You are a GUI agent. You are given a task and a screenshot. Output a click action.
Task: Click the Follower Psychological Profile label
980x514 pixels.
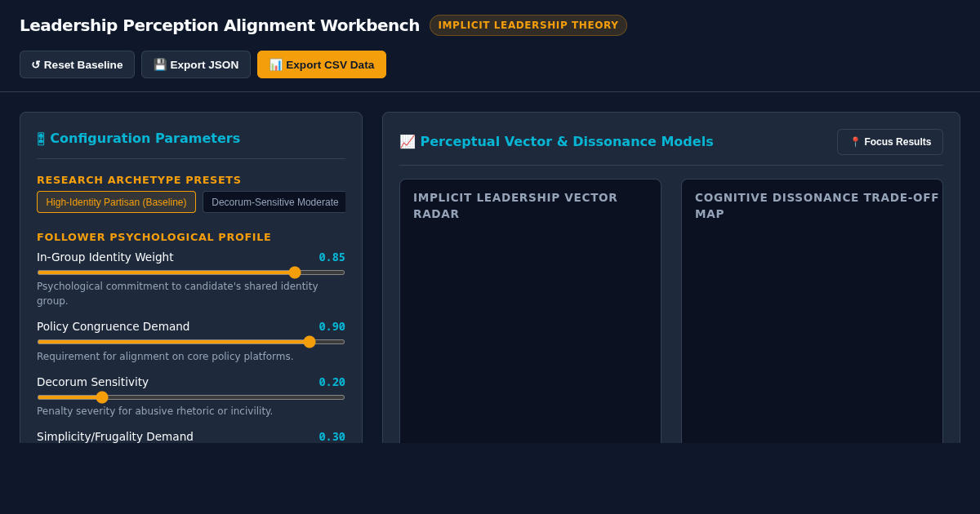(154, 237)
